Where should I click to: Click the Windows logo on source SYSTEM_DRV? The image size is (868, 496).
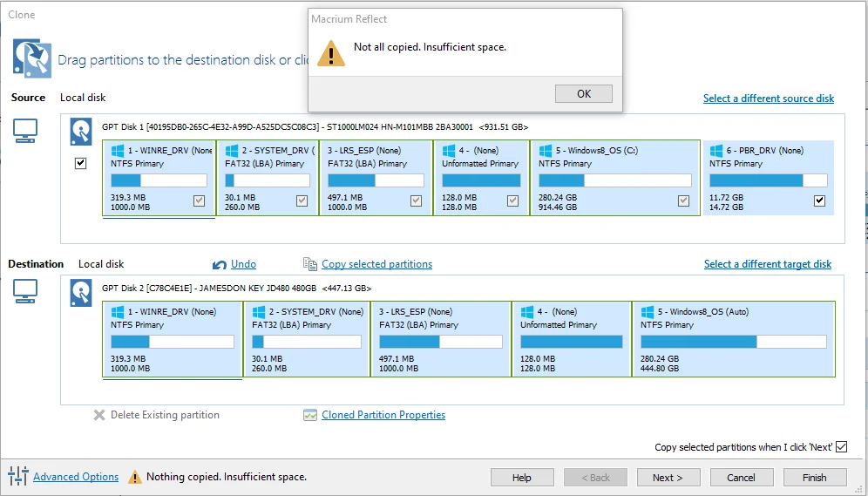232,151
